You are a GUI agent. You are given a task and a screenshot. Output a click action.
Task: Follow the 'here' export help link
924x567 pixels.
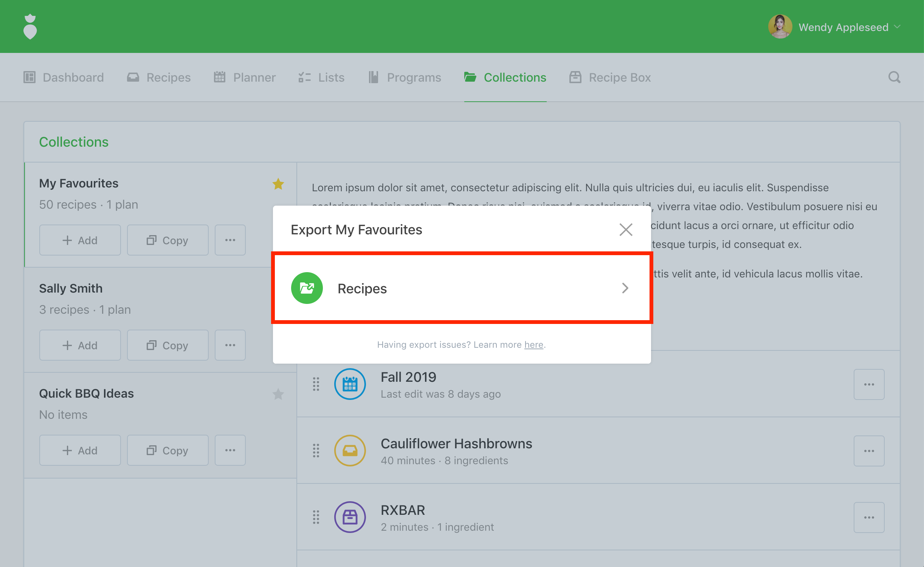(x=533, y=345)
